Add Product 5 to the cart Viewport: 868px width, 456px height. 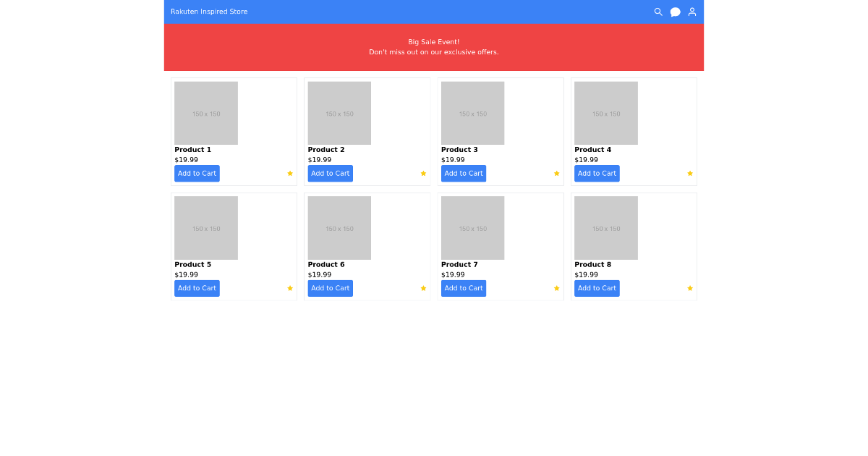(x=197, y=288)
